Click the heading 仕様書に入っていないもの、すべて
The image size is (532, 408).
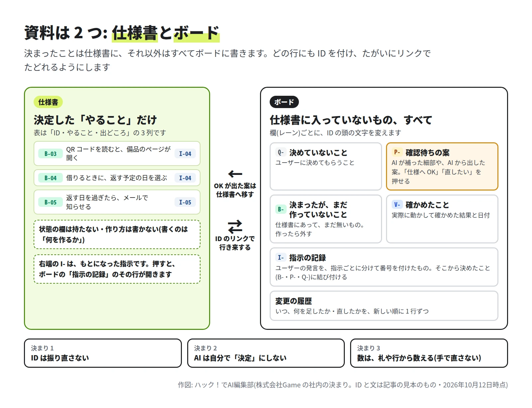coord(351,120)
